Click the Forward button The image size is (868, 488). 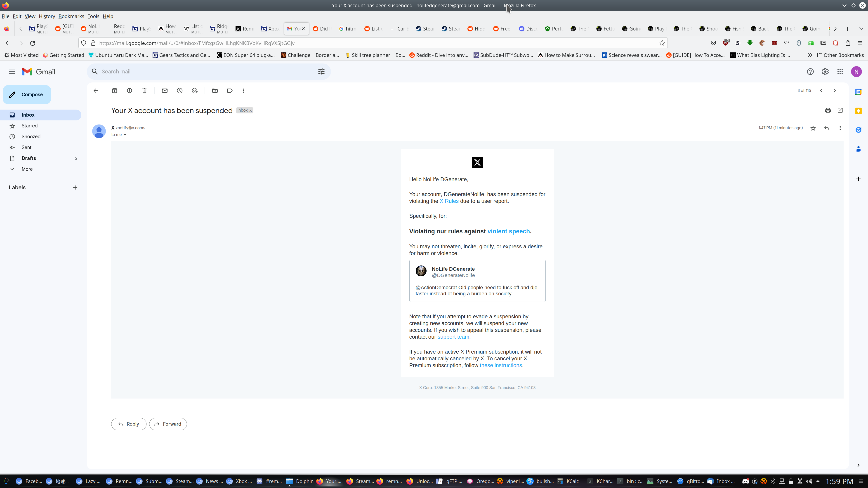(168, 424)
